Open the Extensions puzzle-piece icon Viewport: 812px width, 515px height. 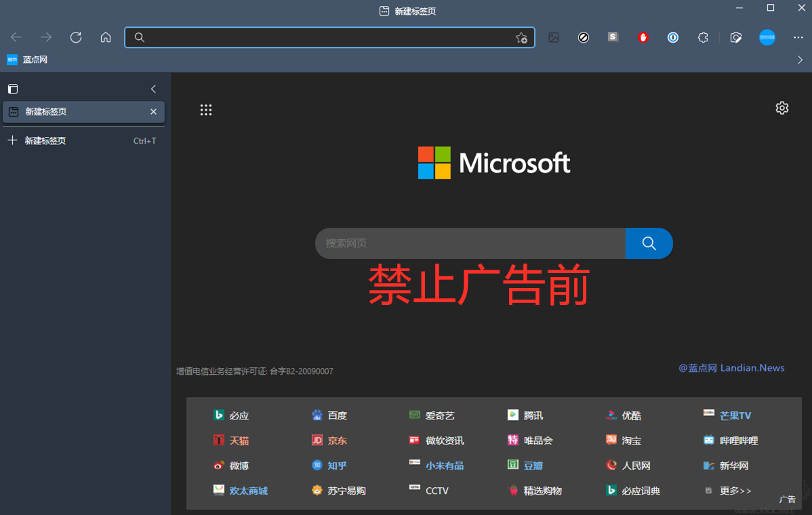pyautogui.click(x=703, y=37)
